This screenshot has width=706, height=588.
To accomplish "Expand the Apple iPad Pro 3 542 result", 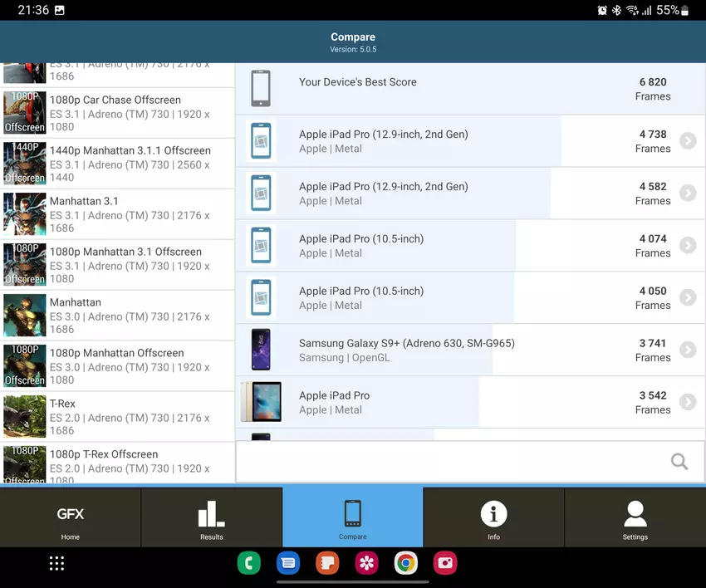I will point(687,402).
